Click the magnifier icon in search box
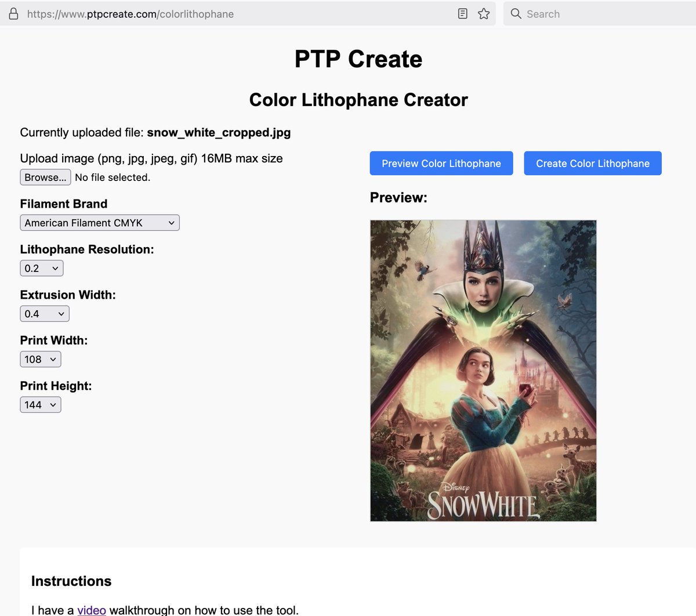 [x=516, y=13]
